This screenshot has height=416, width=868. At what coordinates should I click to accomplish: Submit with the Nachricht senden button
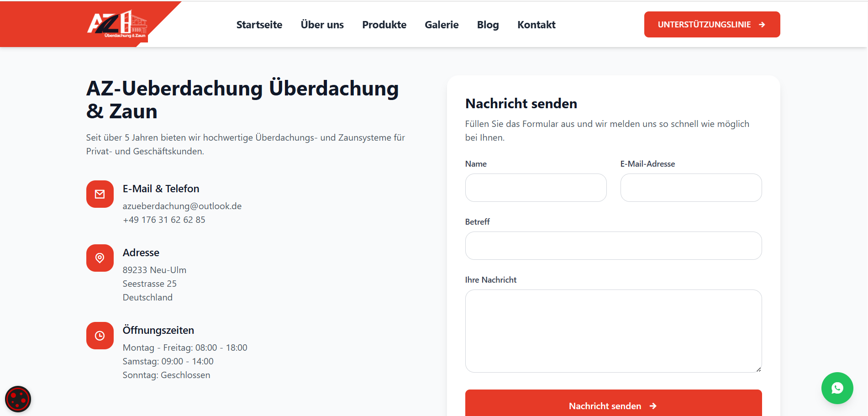(613, 403)
